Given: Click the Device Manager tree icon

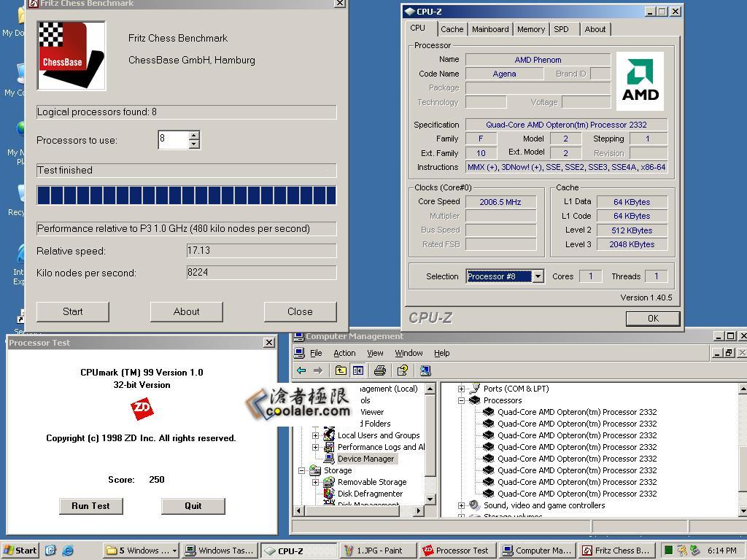Looking at the screenshot, I should click(x=329, y=459).
